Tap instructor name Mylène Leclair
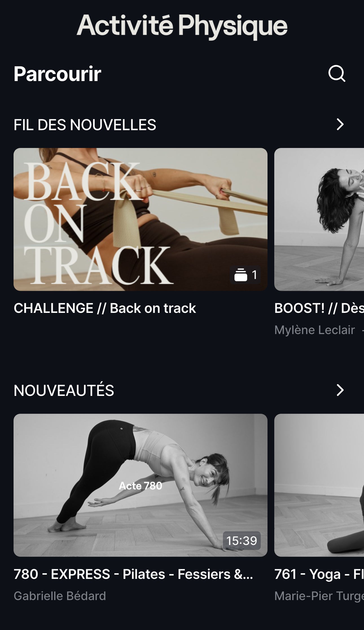Viewport: 364px width, 630px height. pyautogui.click(x=315, y=330)
